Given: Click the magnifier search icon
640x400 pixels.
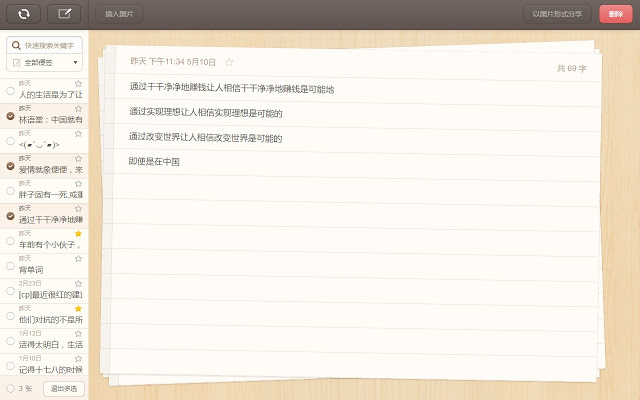Looking at the screenshot, I should [x=16, y=45].
